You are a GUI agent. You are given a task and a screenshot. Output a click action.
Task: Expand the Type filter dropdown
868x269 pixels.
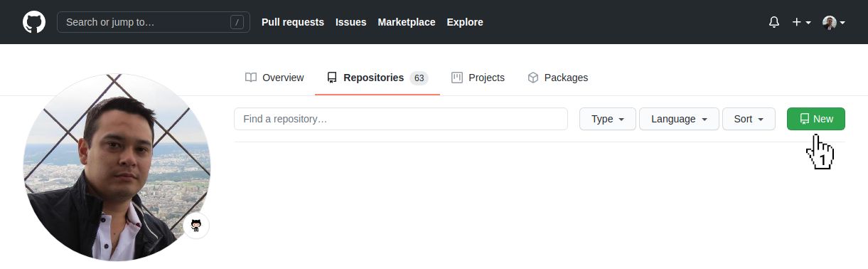coord(608,119)
